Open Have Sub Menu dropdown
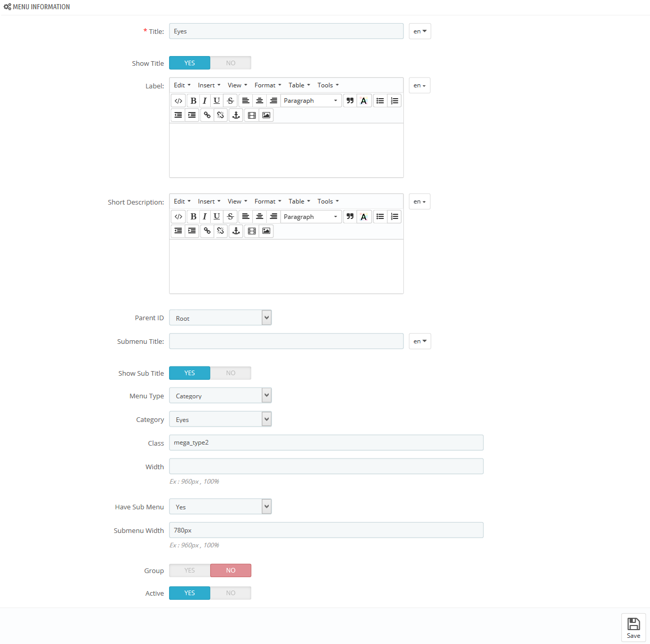The width and height of the screenshot is (650, 644). (220, 507)
